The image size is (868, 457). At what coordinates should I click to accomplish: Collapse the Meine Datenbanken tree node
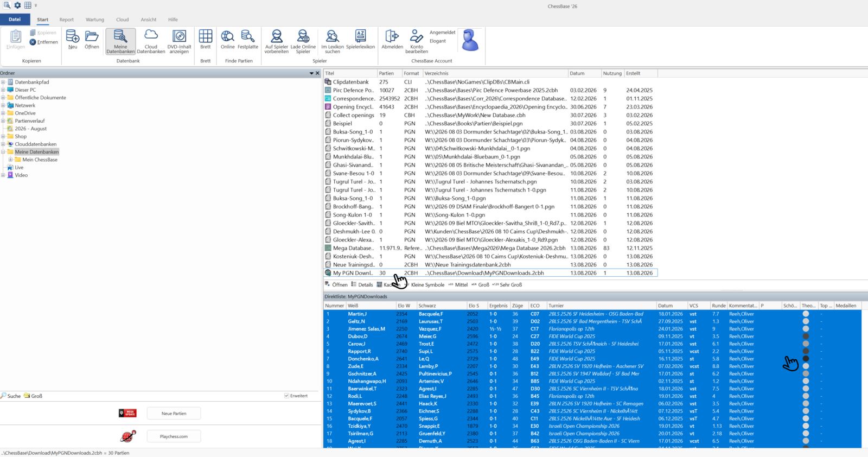coord(3,152)
